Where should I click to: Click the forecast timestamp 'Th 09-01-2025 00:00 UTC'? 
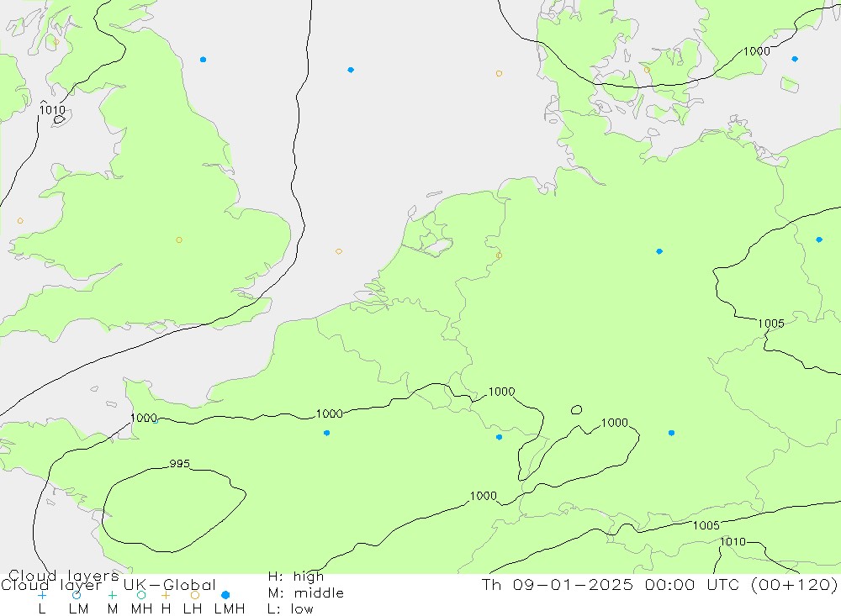click(615, 584)
